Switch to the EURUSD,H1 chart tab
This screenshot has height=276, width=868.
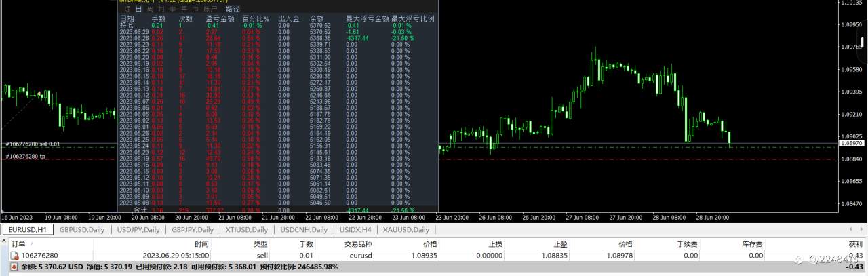[x=27, y=230]
